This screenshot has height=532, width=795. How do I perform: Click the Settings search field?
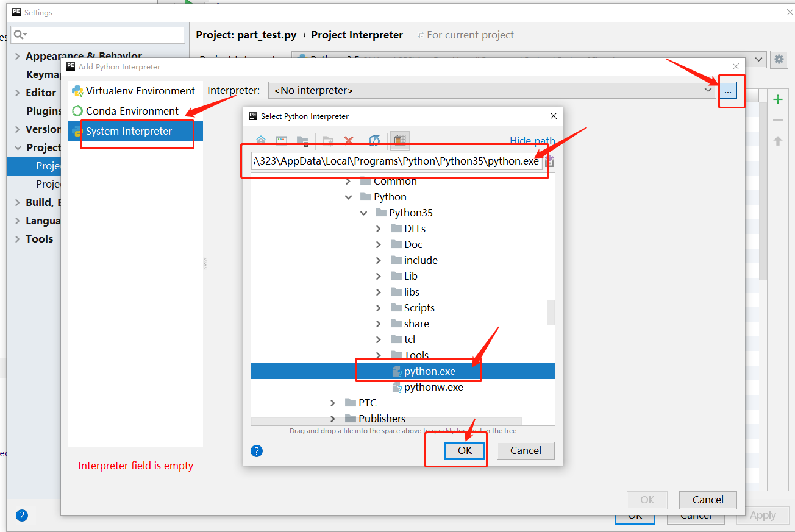[x=98, y=35]
